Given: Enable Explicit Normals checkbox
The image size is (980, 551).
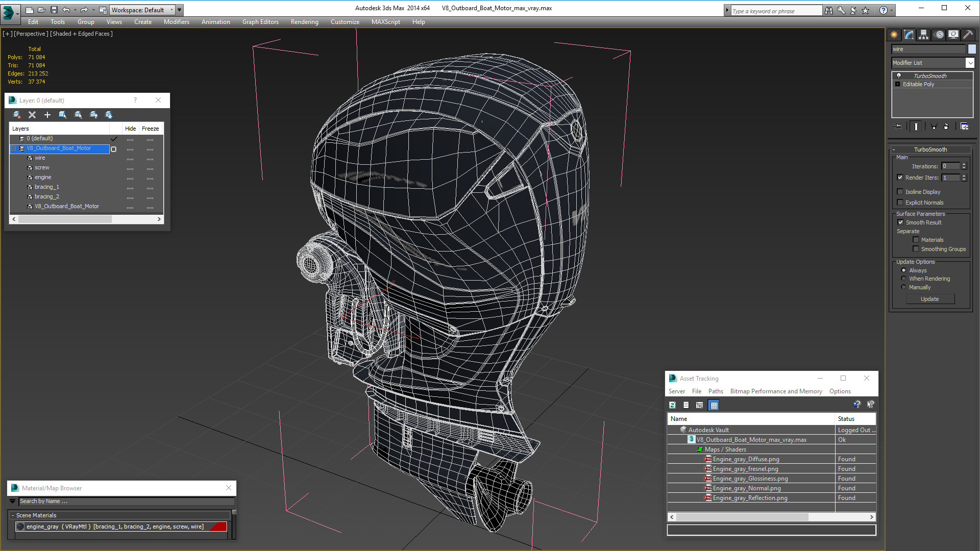Looking at the screenshot, I should click(x=900, y=203).
